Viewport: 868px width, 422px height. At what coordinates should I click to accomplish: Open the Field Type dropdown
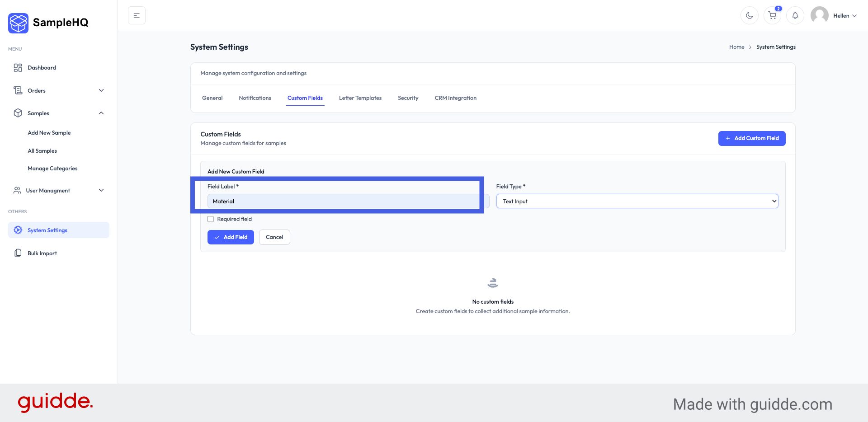pyautogui.click(x=637, y=201)
